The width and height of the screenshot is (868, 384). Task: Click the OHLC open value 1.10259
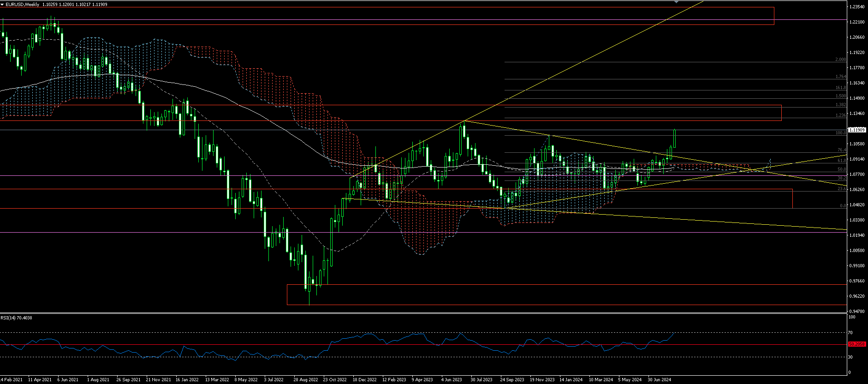point(49,4)
